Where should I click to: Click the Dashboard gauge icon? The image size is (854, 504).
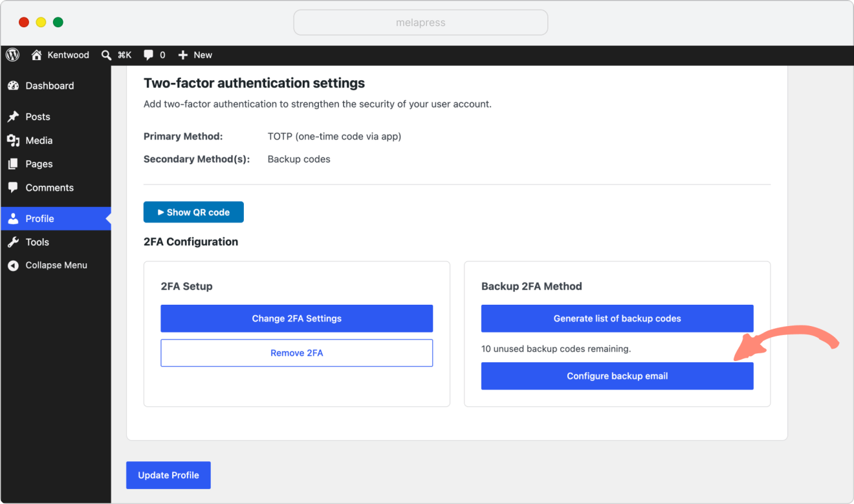click(13, 85)
